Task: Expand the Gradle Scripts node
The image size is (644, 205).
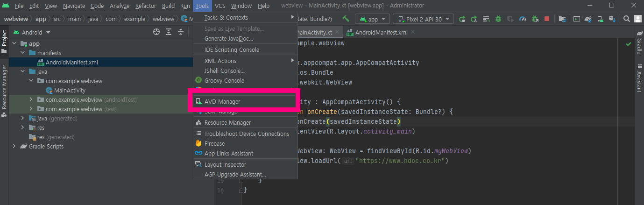Action: (14, 146)
